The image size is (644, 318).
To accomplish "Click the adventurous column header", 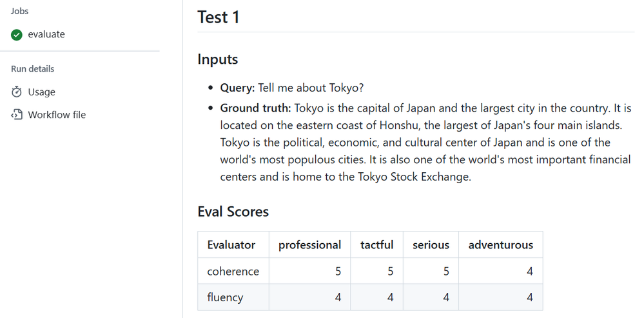I will pyautogui.click(x=500, y=245).
